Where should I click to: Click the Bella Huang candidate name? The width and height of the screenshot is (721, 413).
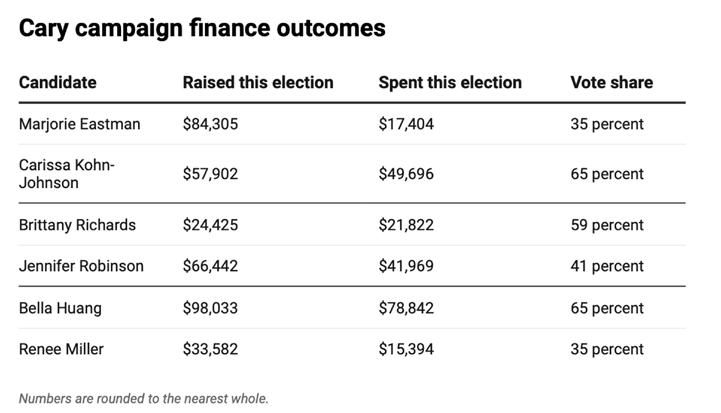(60, 308)
